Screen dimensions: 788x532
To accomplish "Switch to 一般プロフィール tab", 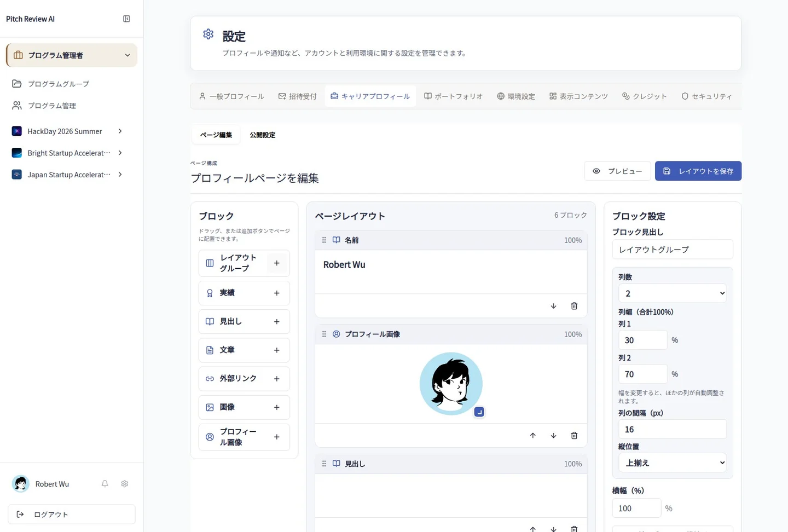I will coord(231,96).
